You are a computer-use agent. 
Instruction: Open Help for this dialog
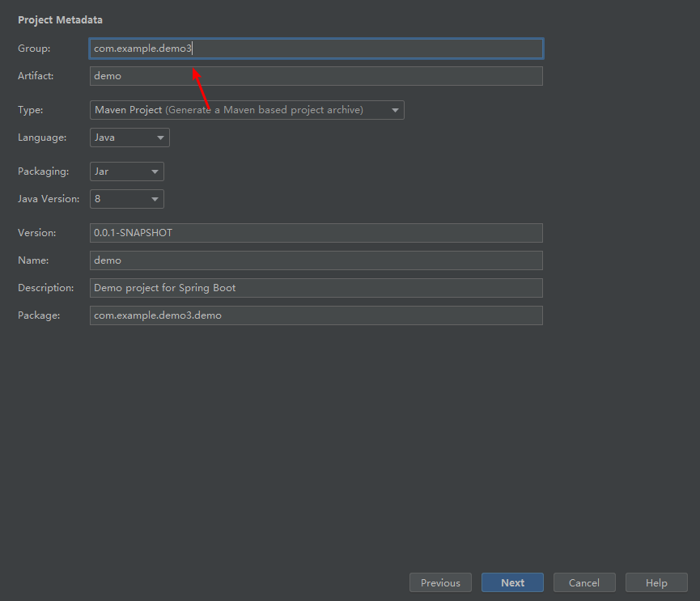pos(656,582)
